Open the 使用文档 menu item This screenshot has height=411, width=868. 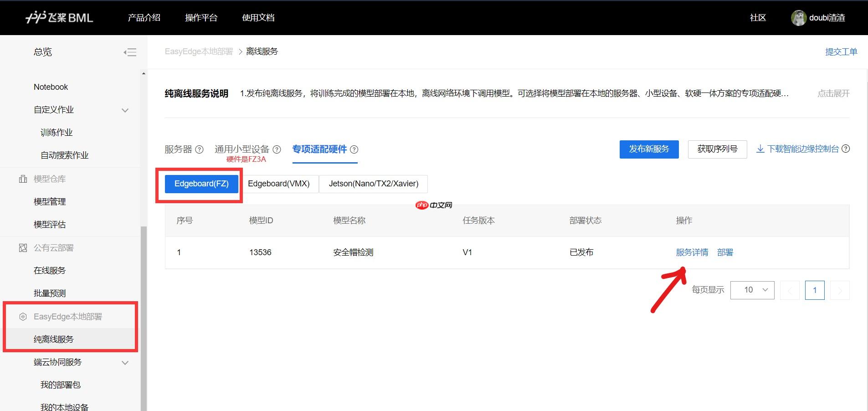[258, 17]
